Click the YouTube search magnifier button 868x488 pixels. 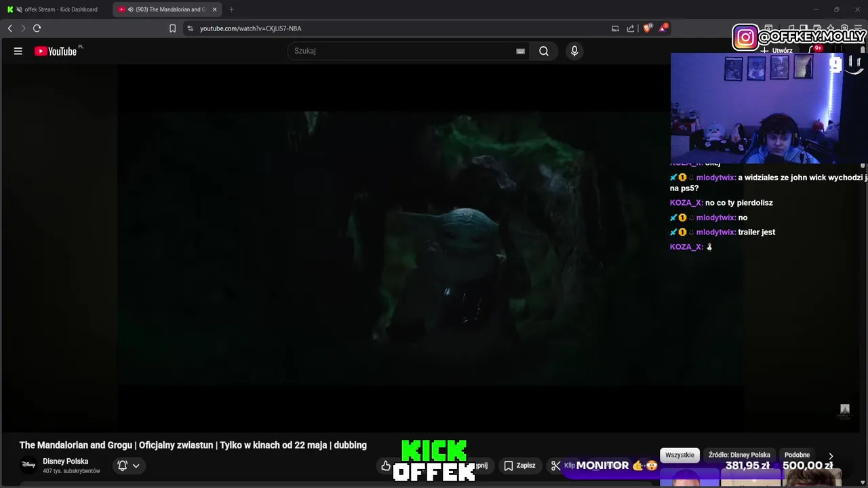[544, 51]
